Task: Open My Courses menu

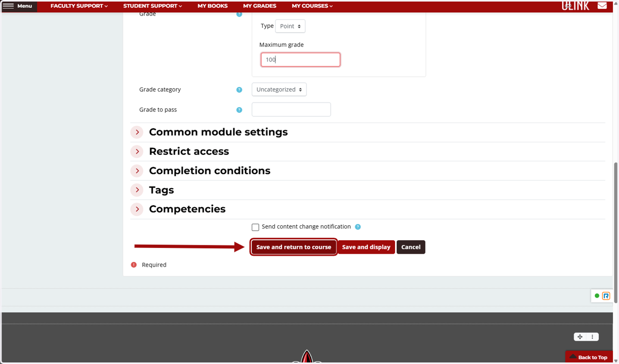Action: [x=312, y=6]
